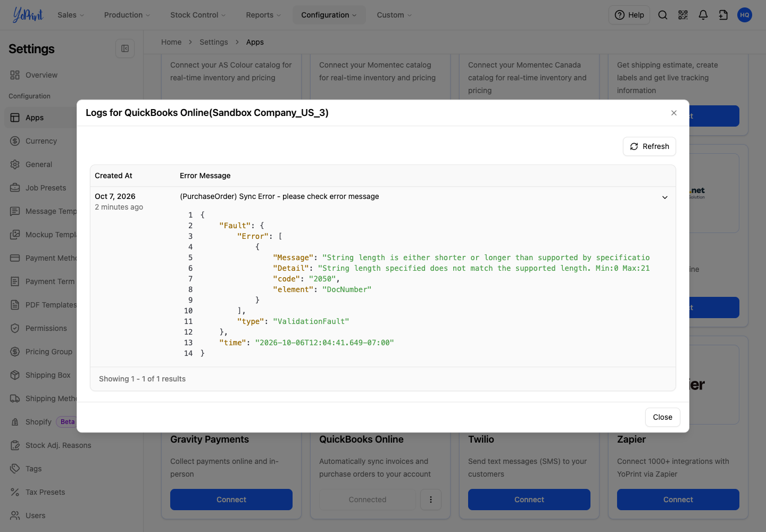Click the Permissions shield icon
The height and width of the screenshot is (532, 766).
click(x=15, y=328)
